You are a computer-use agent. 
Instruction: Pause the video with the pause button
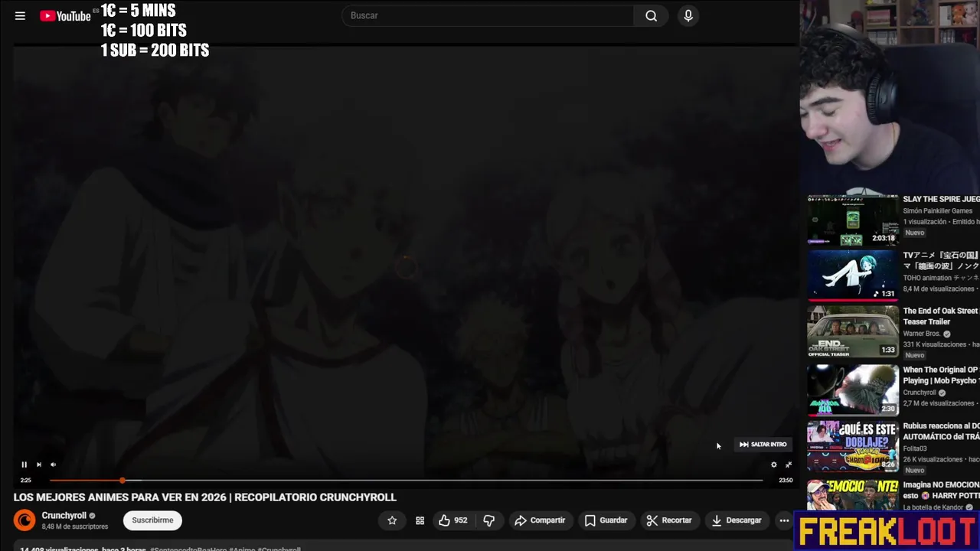coord(24,465)
